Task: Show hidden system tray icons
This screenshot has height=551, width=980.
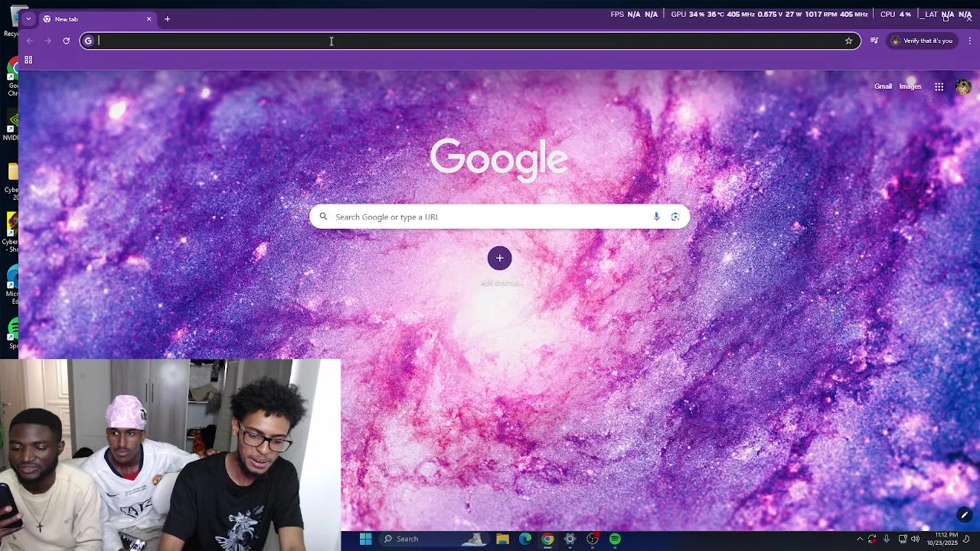Action: (859, 539)
